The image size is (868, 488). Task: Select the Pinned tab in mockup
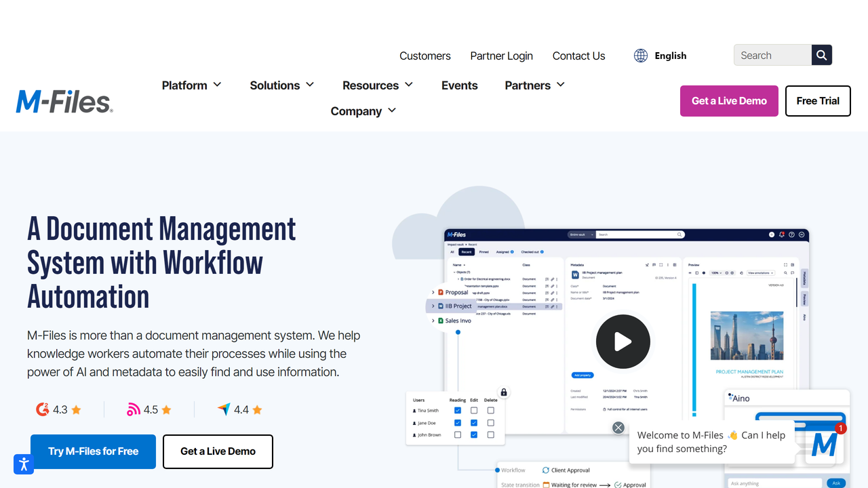(484, 251)
